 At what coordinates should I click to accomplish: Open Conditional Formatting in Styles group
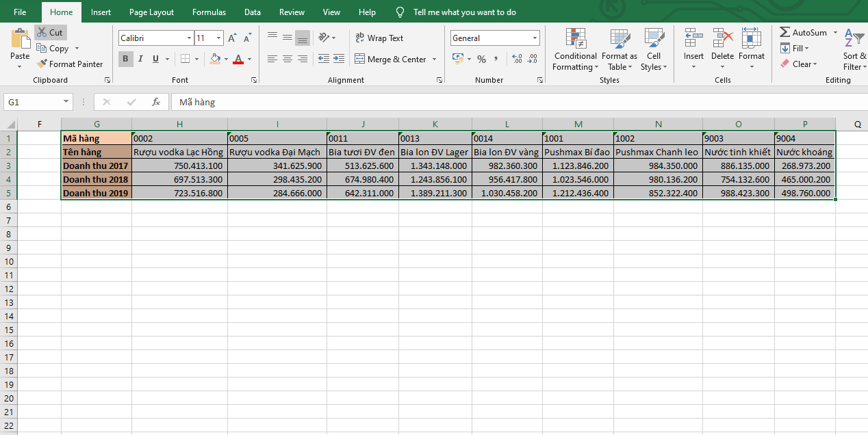click(575, 50)
